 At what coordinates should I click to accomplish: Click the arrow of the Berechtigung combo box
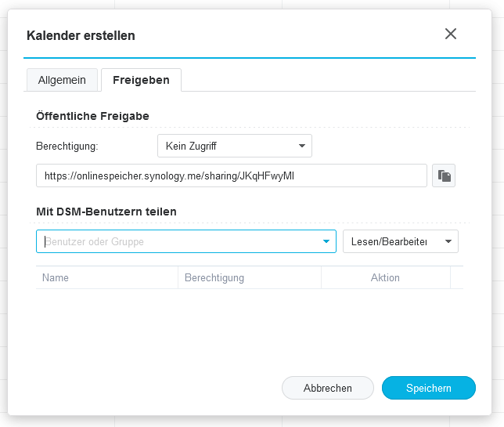click(302, 146)
